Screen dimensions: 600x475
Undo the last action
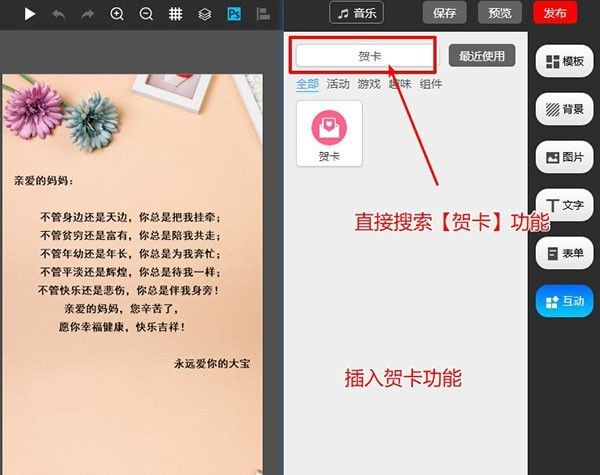pos(58,15)
